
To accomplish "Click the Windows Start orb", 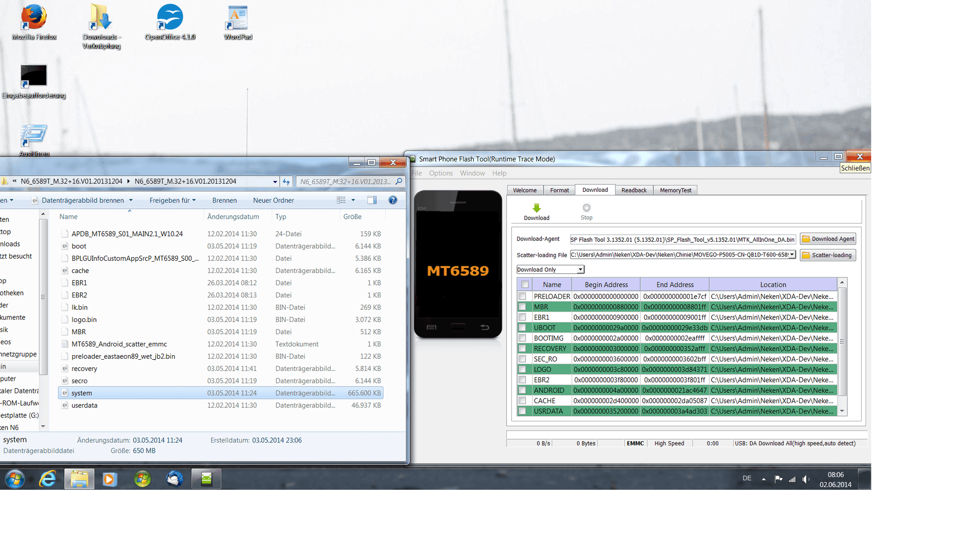I will tap(15, 479).
